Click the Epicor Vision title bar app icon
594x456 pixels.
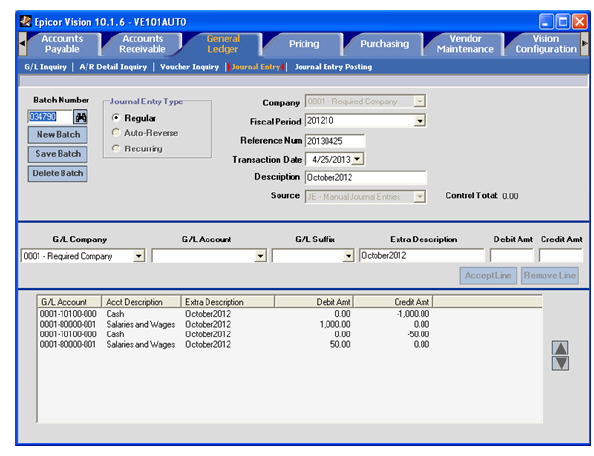pyautogui.click(x=25, y=21)
